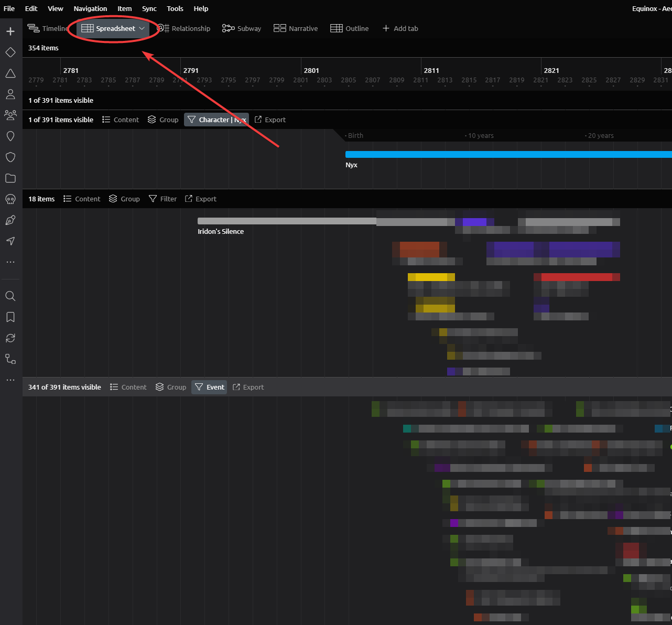Open Content dropdown in the Event panel
The height and width of the screenshot is (625, 672).
[x=128, y=387]
